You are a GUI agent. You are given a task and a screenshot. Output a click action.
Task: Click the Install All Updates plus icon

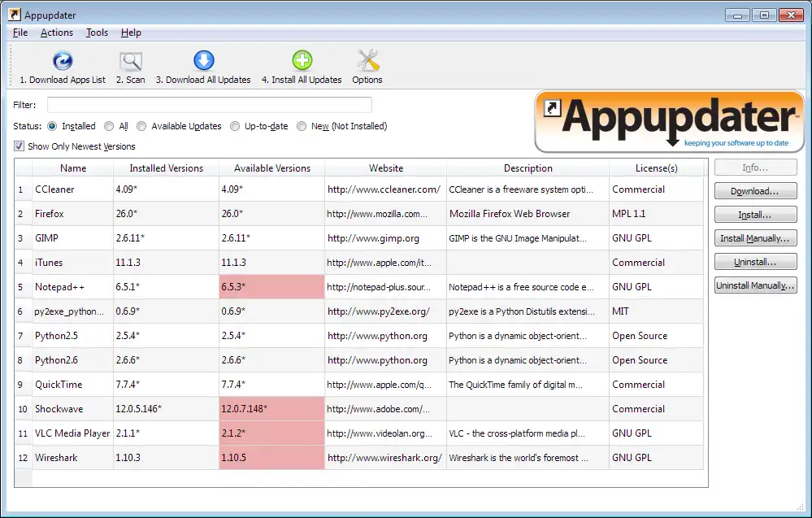point(302,61)
